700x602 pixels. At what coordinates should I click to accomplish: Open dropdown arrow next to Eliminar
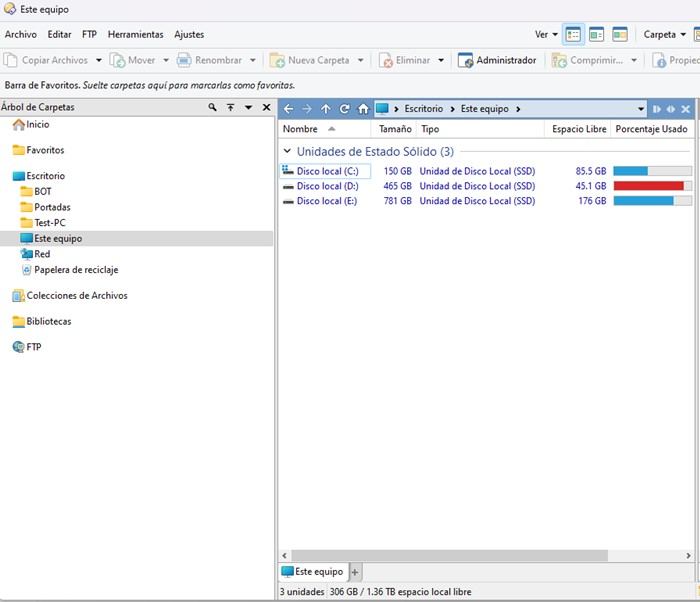click(x=441, y=60)
